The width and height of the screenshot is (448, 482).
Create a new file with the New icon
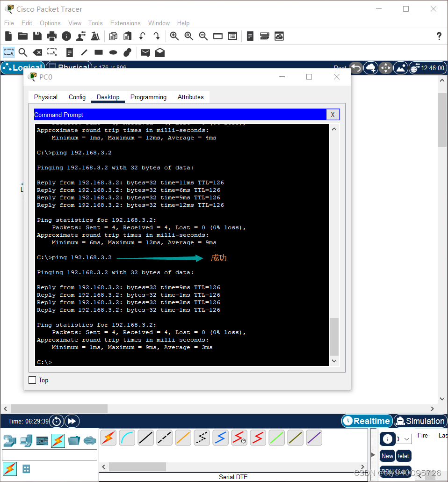(x=8, y=37)
